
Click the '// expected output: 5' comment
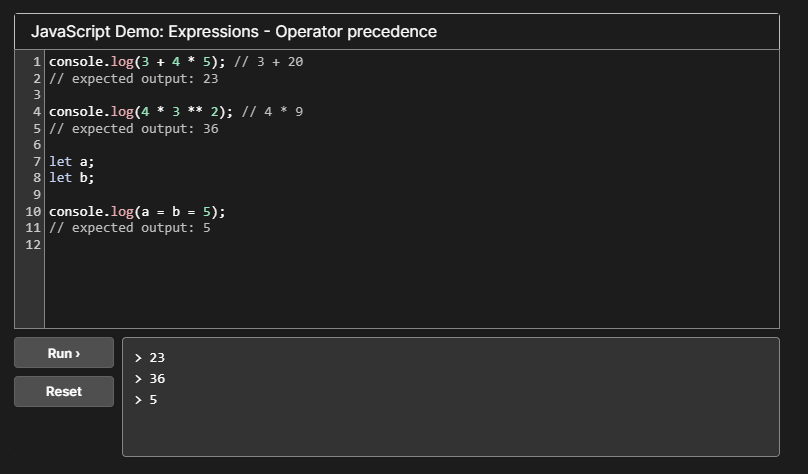click(130, 228)
